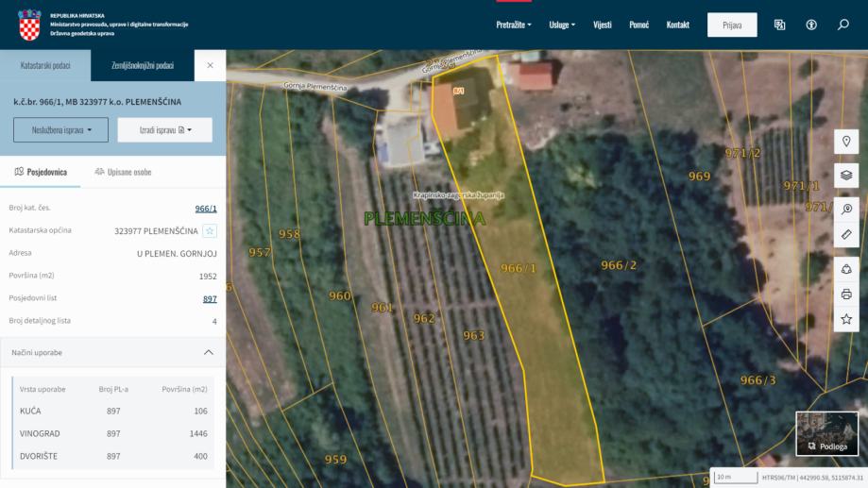Click the 10 m scale bar
The image size is (868, 488).
point(736,477)
